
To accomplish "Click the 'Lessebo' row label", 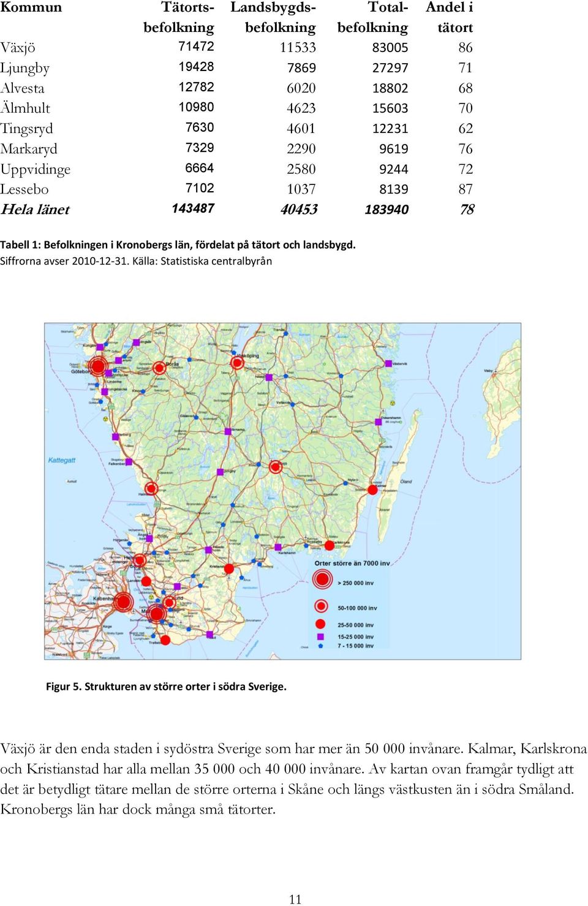I will [24, 189].
